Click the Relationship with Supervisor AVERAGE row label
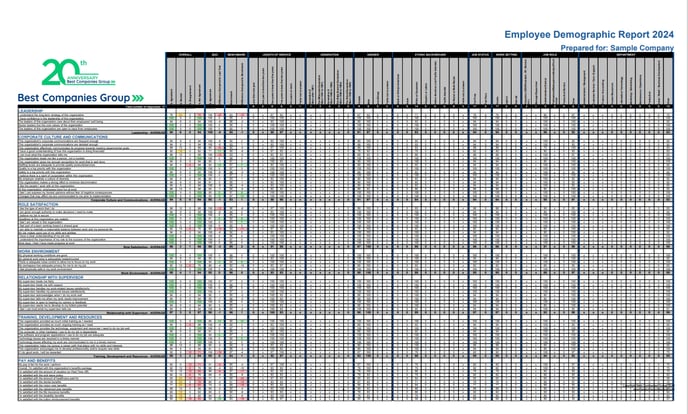The width and height of the screenshot is (688, 414). coord(136,312)
